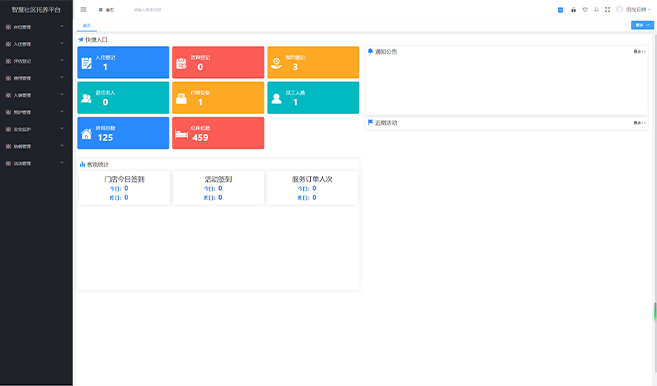Click the more link in 通知公告 panel

[x=639, y=52]
